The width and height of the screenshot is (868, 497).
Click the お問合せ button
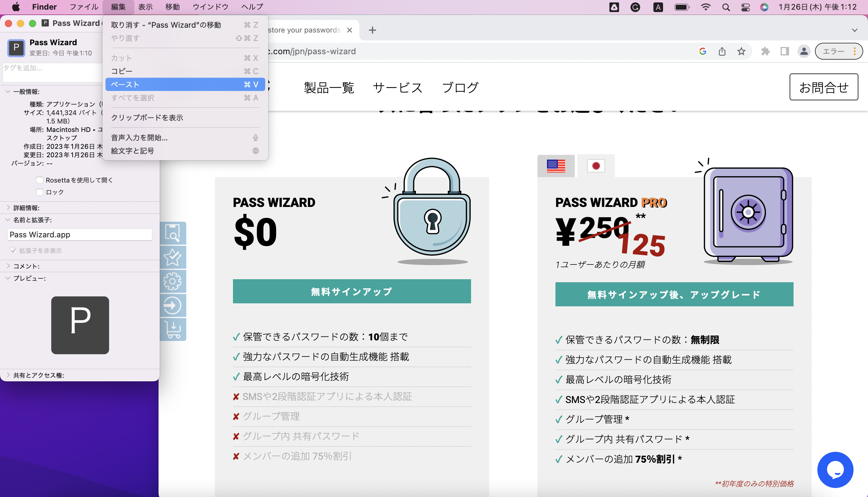tap(824, 87)
